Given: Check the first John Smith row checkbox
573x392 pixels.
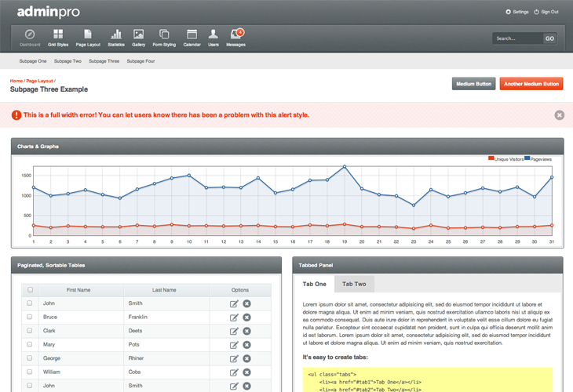Looking at the screenshot, I should click(x=30, y=303).
